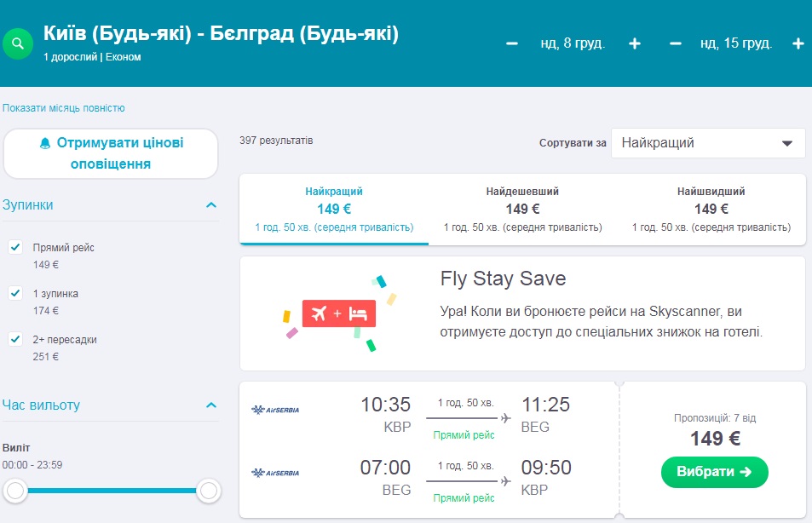
Task: Switch to the Найшвидший tab
Action: coord(711,209)
